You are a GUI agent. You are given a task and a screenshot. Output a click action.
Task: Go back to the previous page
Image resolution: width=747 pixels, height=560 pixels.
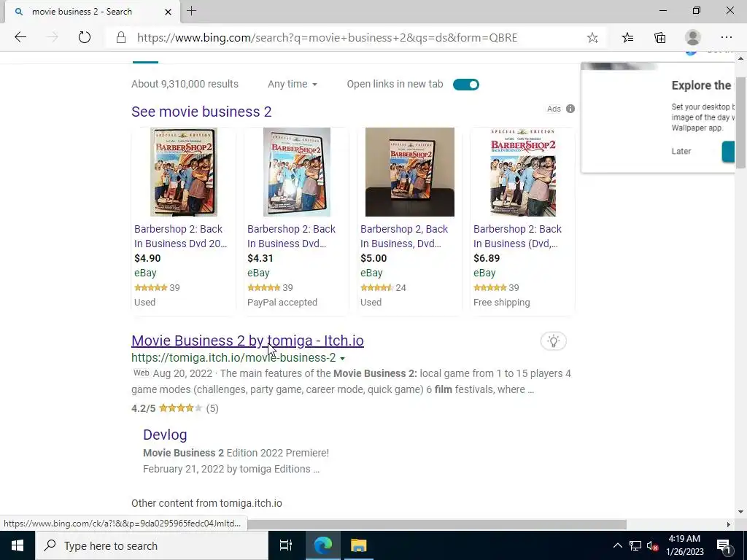click(20, 37)
